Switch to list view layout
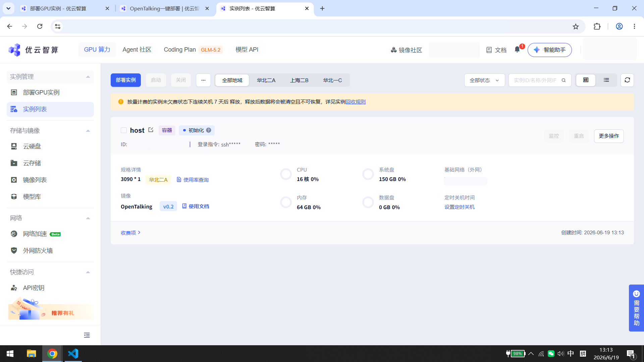 (x=606, y=80)
